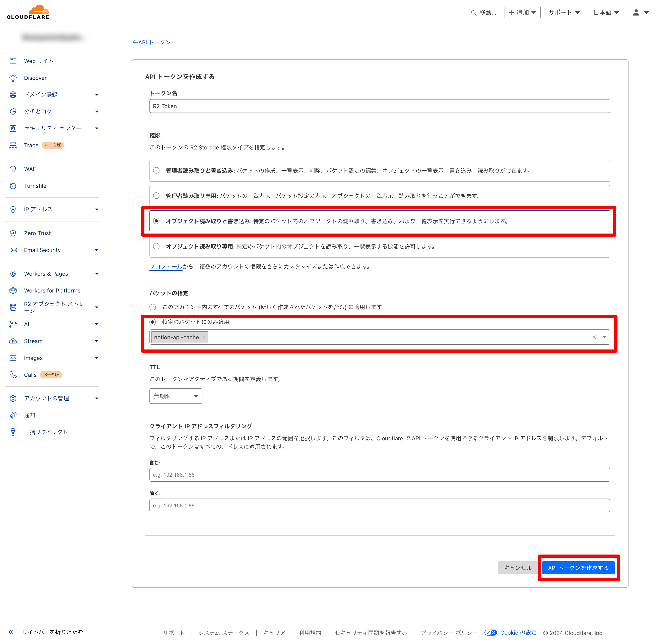The height and width of the screenshot is (644, 656).
Task: Click the AI sparkles icon
Action: (x=13, y=324)
